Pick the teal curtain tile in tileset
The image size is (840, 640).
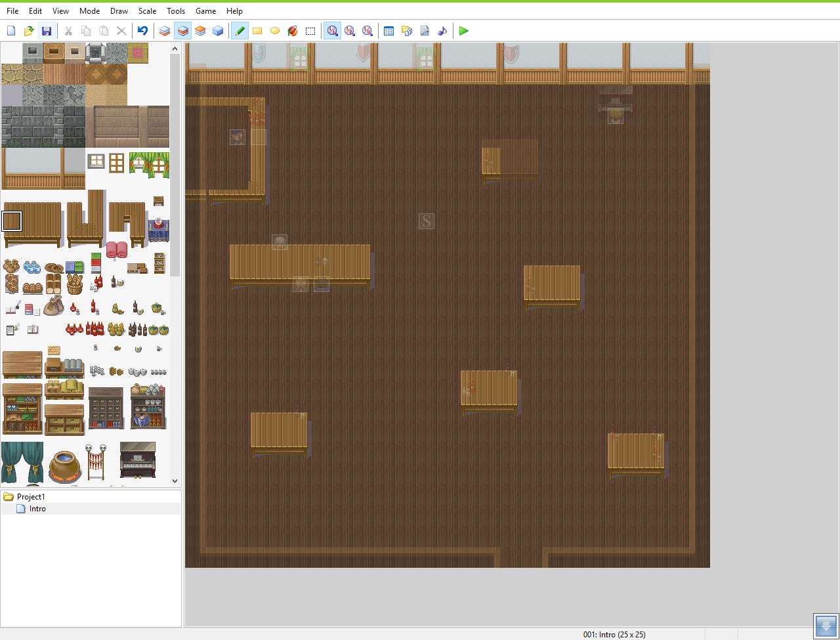click(22, 463)
